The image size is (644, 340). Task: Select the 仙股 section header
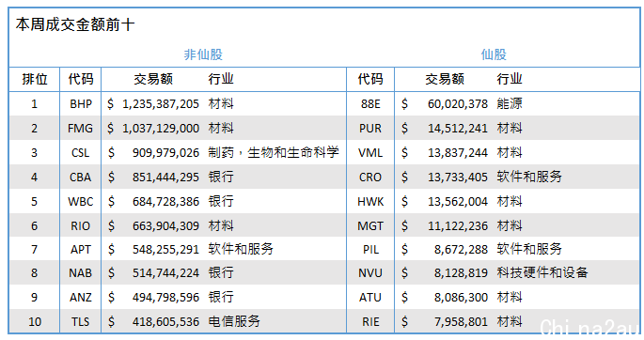coord(494,54)
